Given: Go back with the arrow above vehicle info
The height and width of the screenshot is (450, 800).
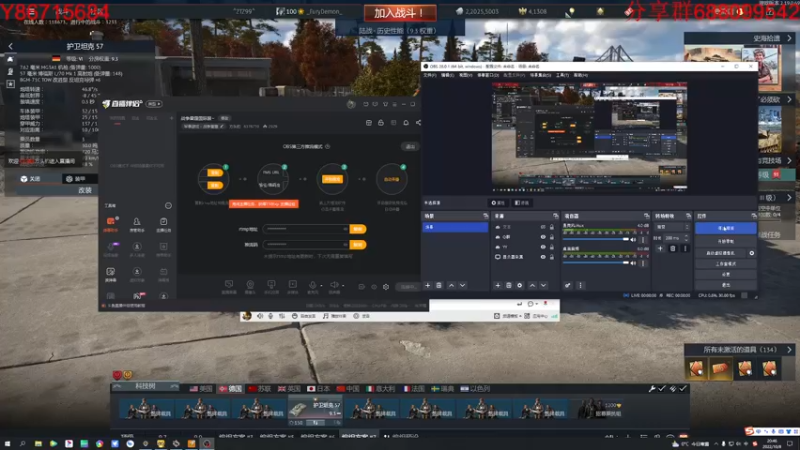Looking at the screenshot, I should (11, 46).
